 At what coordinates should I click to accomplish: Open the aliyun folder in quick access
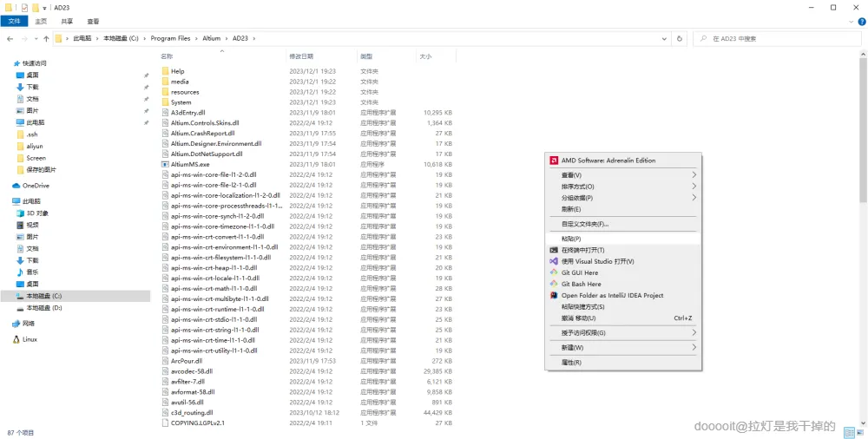tap(30, 146)
